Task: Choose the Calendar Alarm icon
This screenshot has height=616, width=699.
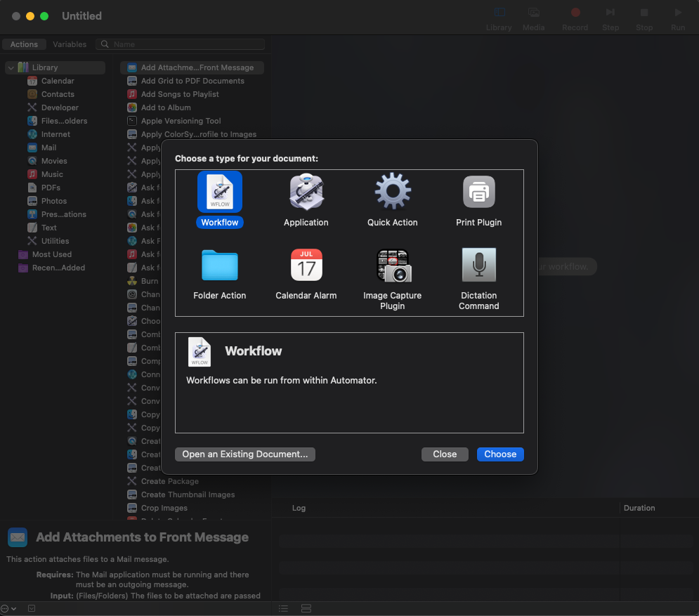Action: tap(306, 266)
